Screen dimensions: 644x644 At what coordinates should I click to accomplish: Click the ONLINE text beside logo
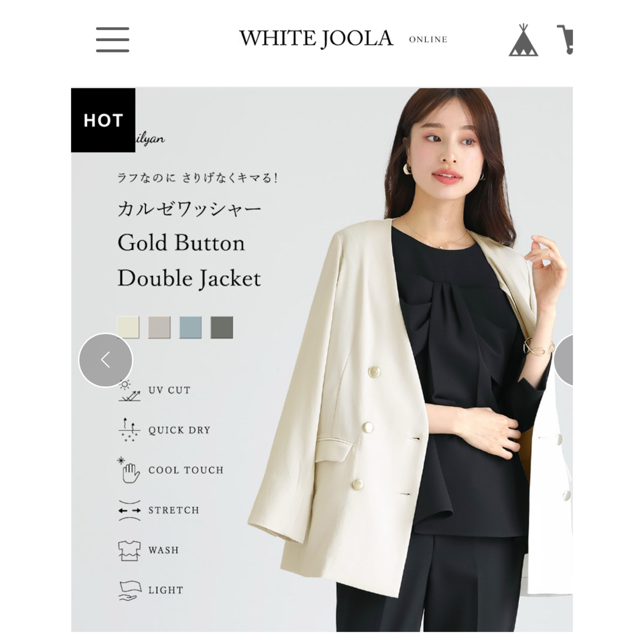(x=428, y=39)
